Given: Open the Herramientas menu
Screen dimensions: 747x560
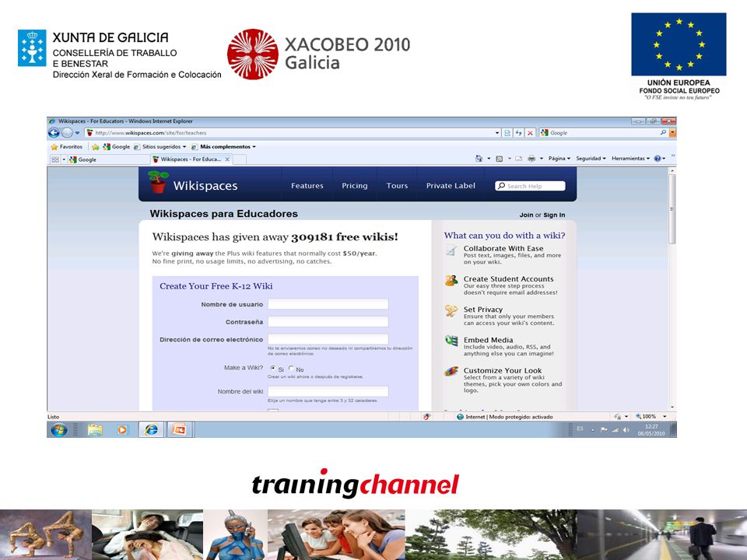Looking at the screenshot, I should (x=630, y=159).
